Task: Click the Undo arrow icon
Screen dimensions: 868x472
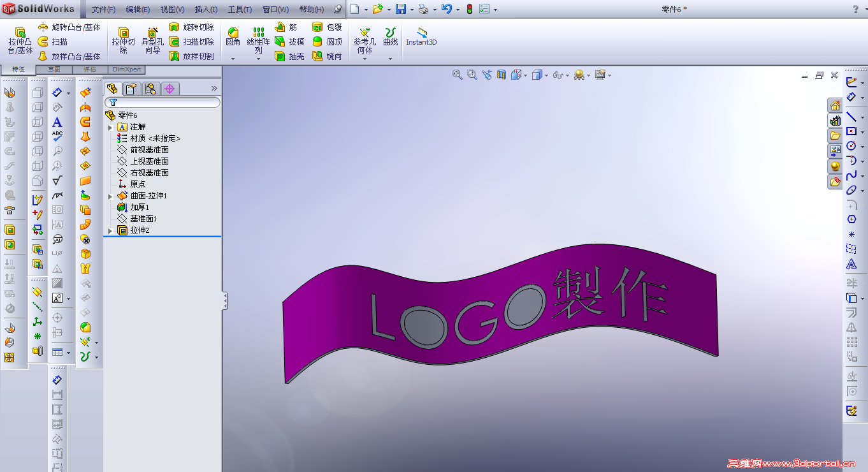Action: click(447, 10)
